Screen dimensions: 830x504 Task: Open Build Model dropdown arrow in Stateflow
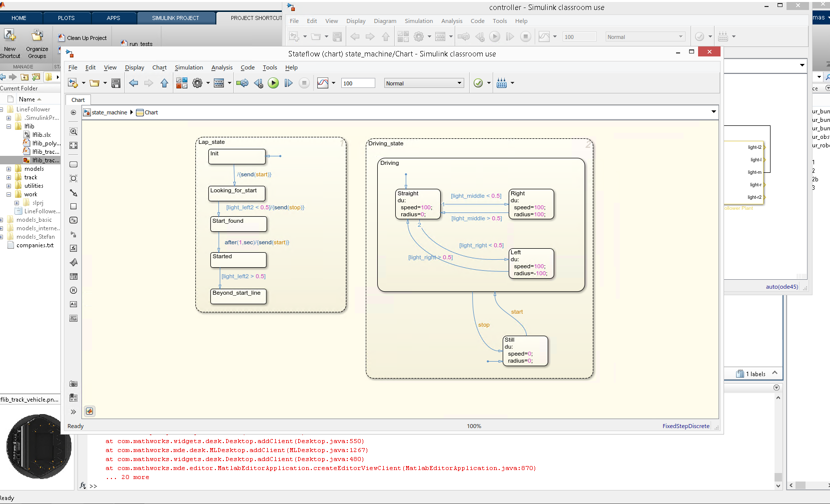tap(512, 83)
